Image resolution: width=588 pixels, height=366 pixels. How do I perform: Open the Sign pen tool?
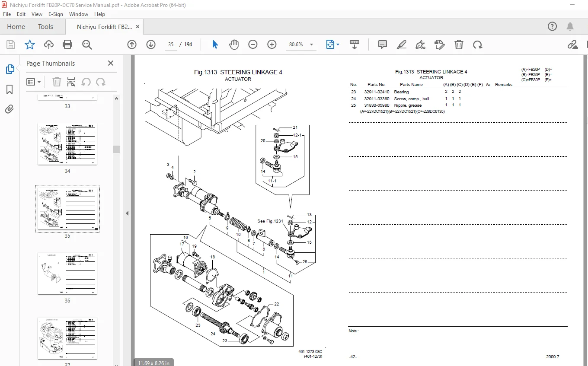tap(420, 45)
